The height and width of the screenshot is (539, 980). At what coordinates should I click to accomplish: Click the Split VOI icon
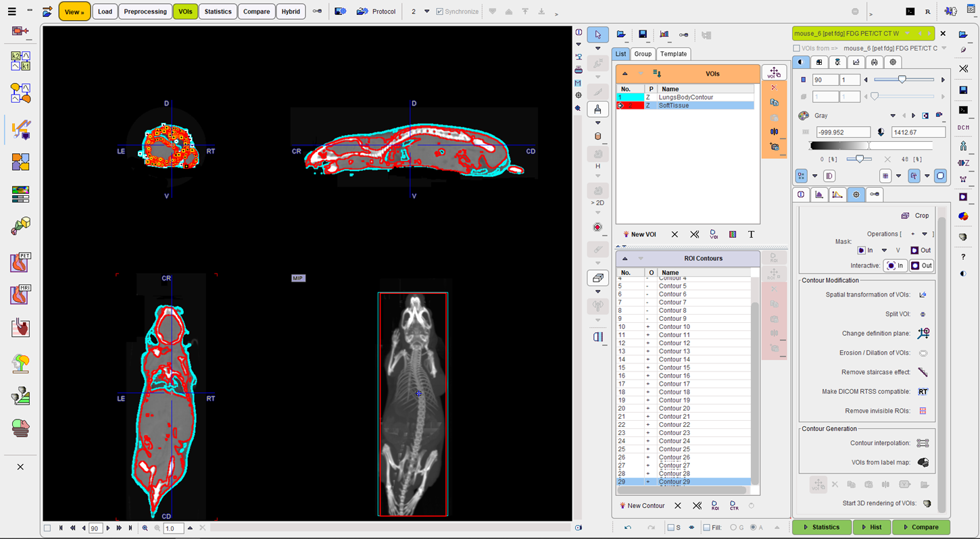pyautogui.click(x=923, y=314)
